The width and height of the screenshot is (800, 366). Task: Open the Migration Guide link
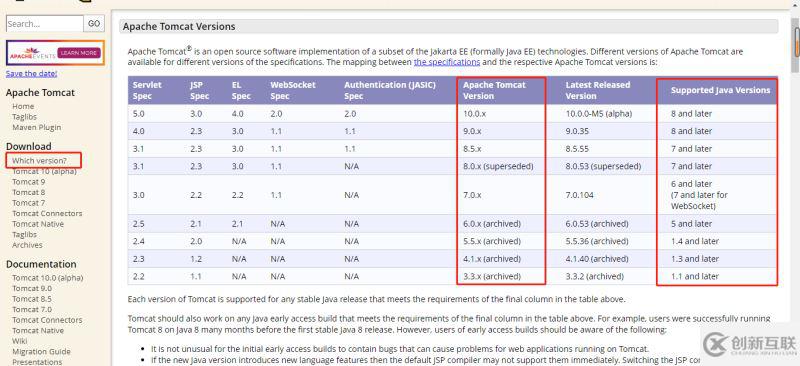(x=41, y=352)
